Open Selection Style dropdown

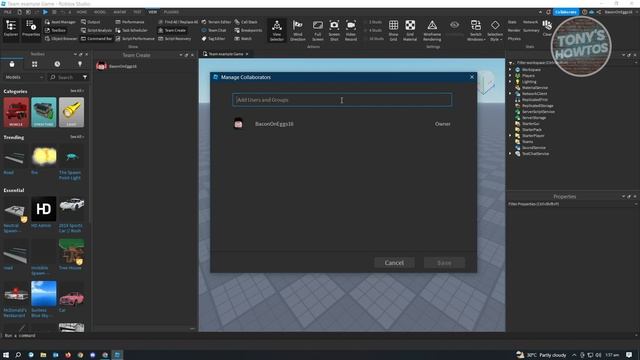[x=495, y=30]
